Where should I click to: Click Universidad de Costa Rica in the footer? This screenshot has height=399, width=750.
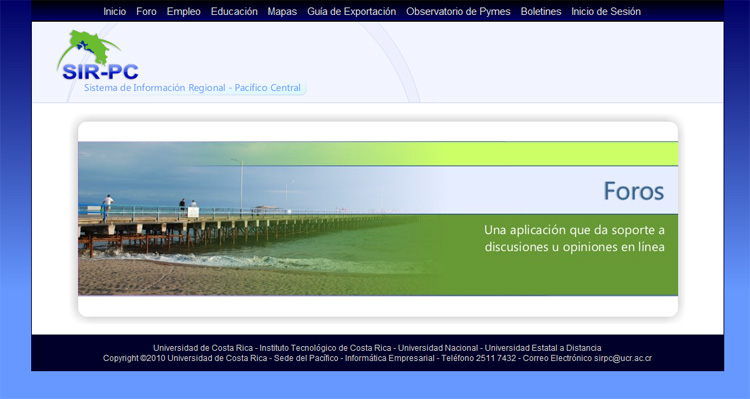(203, 348)
